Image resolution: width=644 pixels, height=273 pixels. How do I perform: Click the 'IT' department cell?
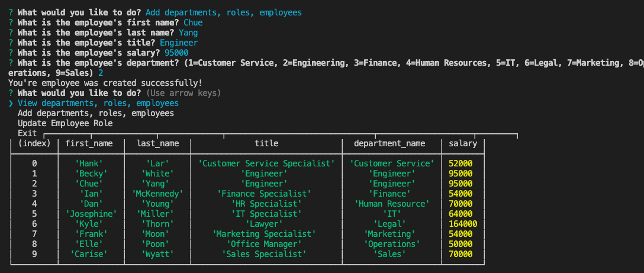coord(392,214)
